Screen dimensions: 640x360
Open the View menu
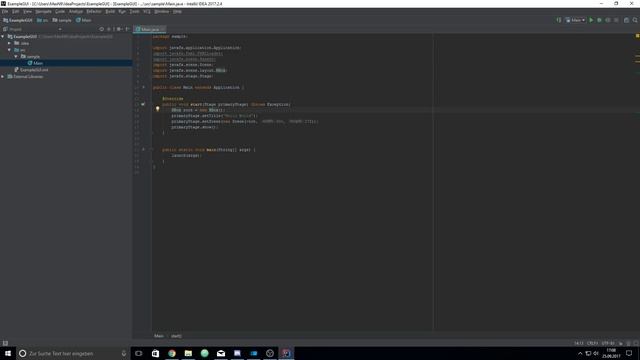27,11
